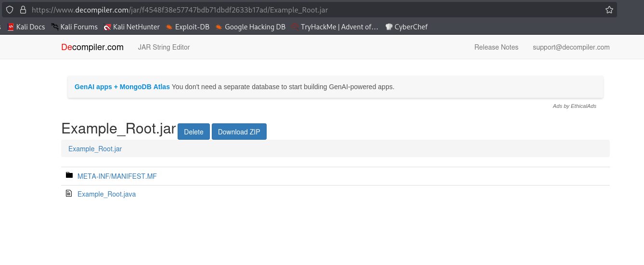Screen dimensions: 644x265
Task: Click the padlock site security icon
Action: 22,10
